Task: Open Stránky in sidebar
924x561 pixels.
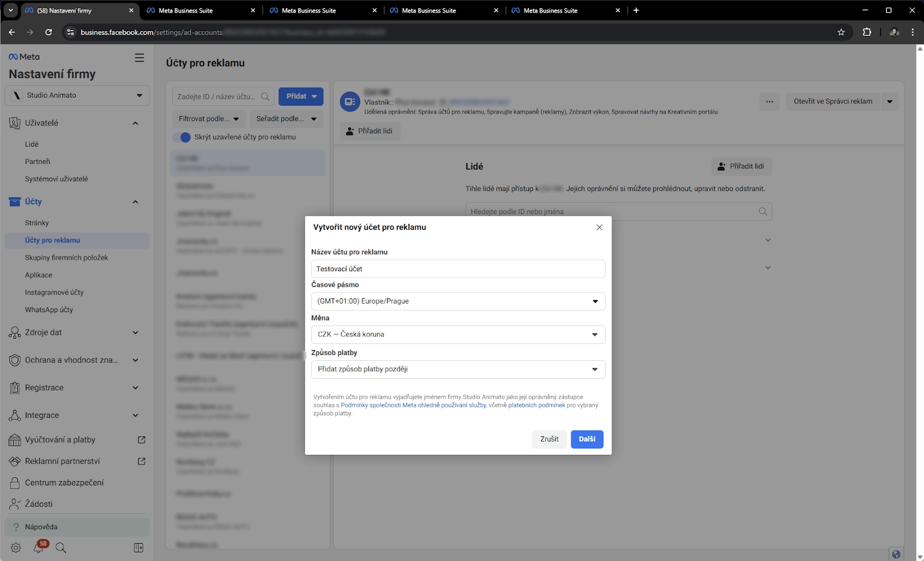Action: tap(37, 223)
